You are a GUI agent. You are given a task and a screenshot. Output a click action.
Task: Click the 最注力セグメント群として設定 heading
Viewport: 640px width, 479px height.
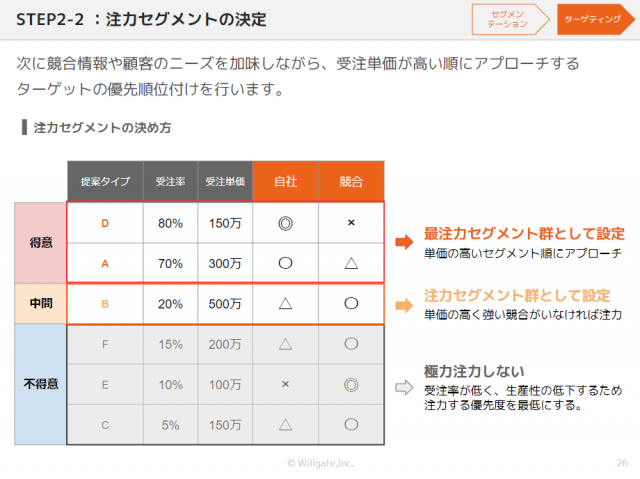pyautogui.click(x=524, y=233)
